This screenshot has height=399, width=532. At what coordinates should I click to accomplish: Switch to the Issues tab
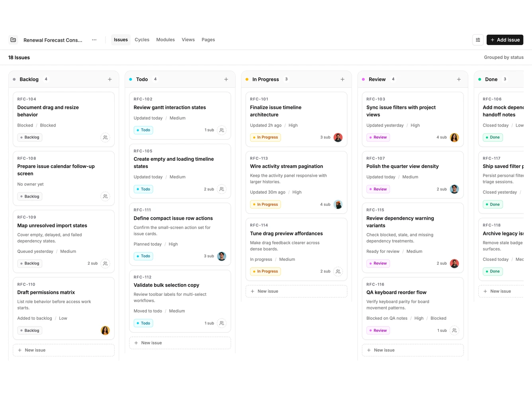click(121, 40)
